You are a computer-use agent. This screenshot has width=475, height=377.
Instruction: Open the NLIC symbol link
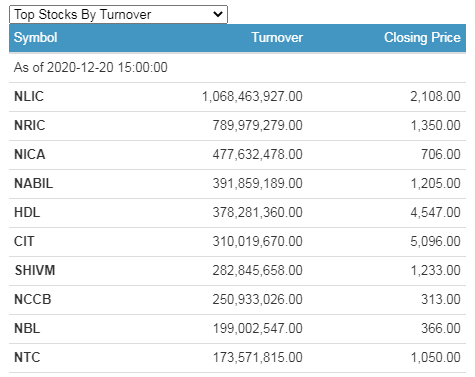[29, 96]
